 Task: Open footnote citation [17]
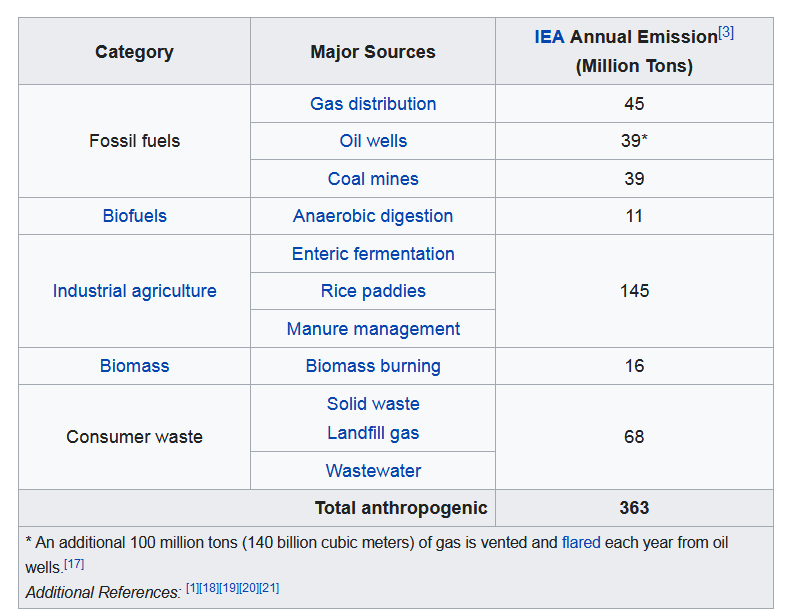pos(74,564)
